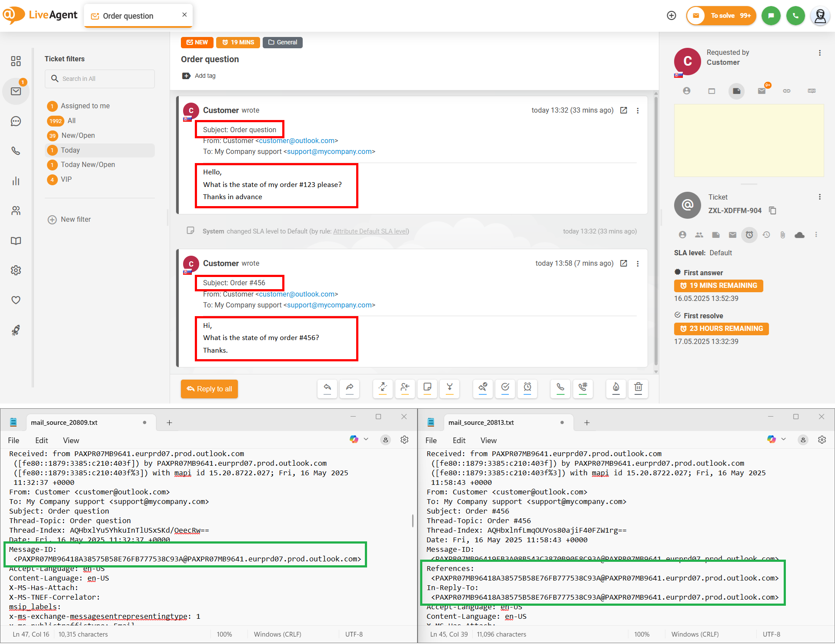Copy ticket ID ZXL-XDFFM-904 icon

[772, 210]
